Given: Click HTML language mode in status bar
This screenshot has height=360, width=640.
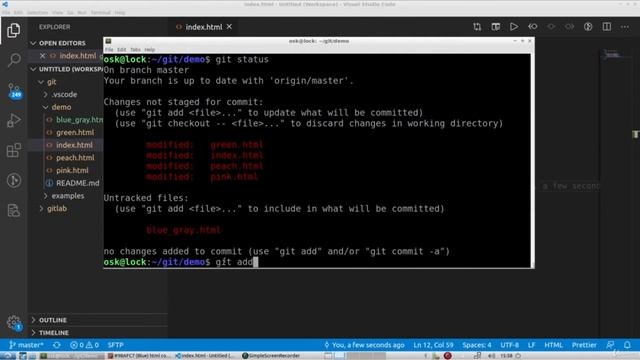Looking at the screenshot, I should coord(553,345).
